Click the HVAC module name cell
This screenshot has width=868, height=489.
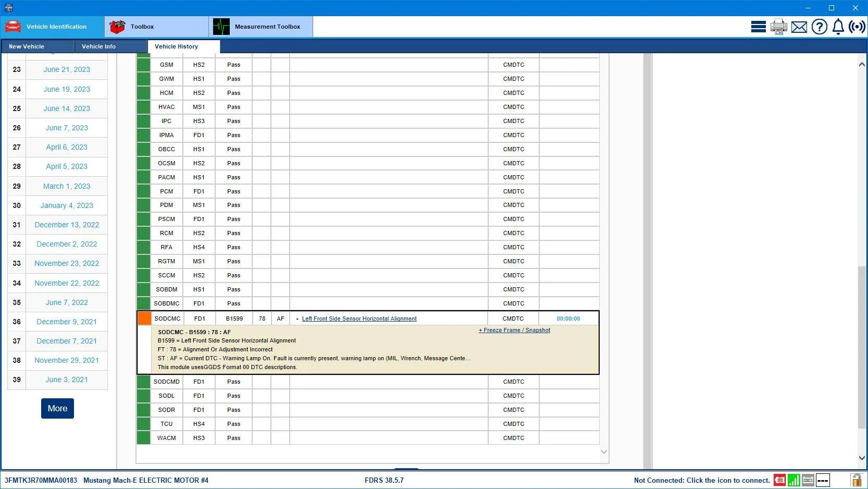(x=167, y=107)
